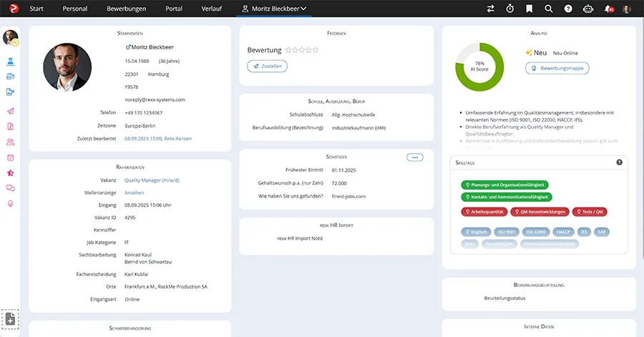Open the star icon in left sidebar
This screenshot has height=337, width=644.
pos(11,173)
